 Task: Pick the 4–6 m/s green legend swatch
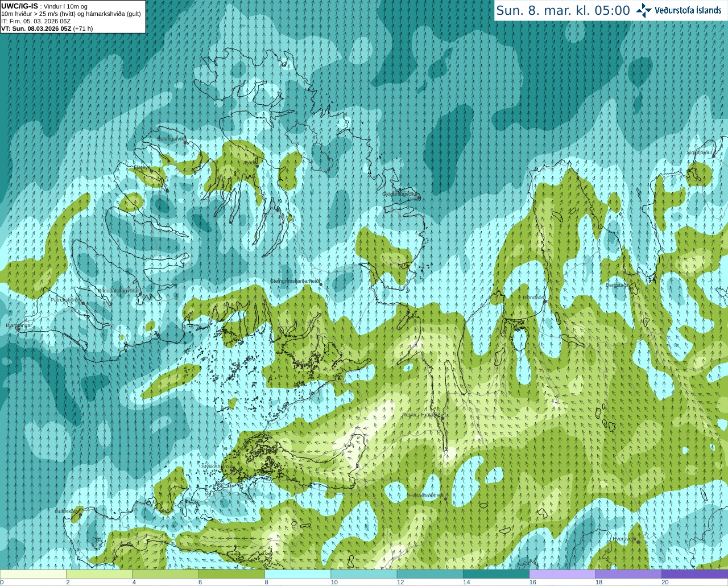tap(165, 574)
